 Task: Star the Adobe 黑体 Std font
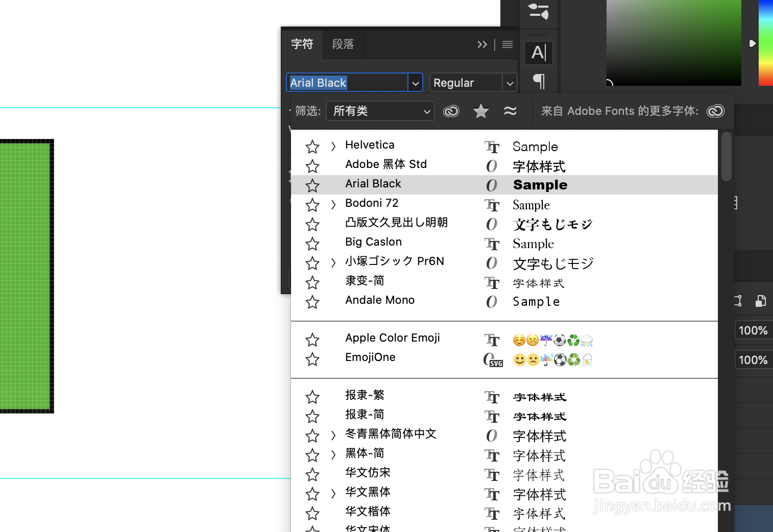(x=312, y=166)
